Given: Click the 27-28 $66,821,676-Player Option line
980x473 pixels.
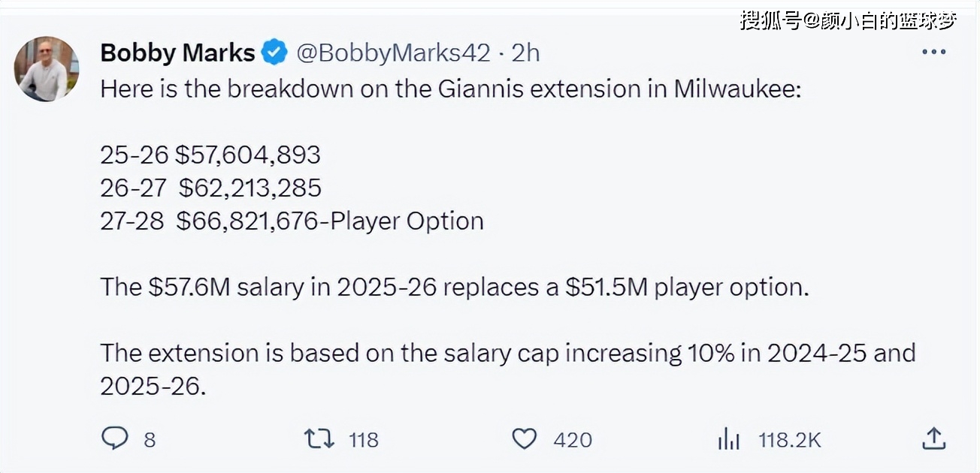Looking at the screenshot, I should point(292,221).
